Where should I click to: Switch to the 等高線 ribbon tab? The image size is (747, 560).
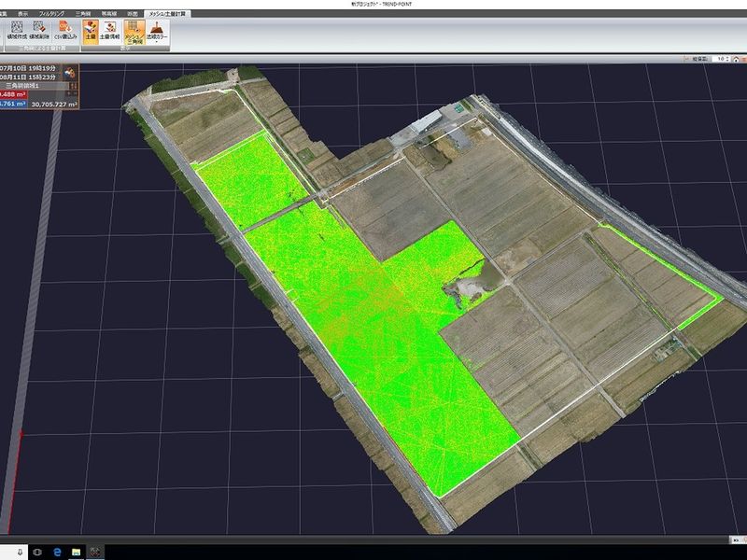[x=108, y=13]
